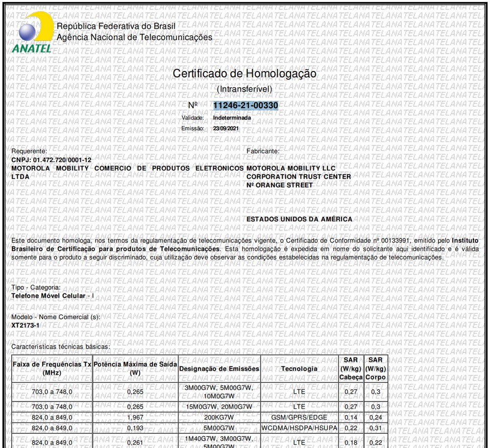Click SAR head value in the WCDMA/HSDPA/HSUPA row
The image size is (490, 448).
click(351, 428)
